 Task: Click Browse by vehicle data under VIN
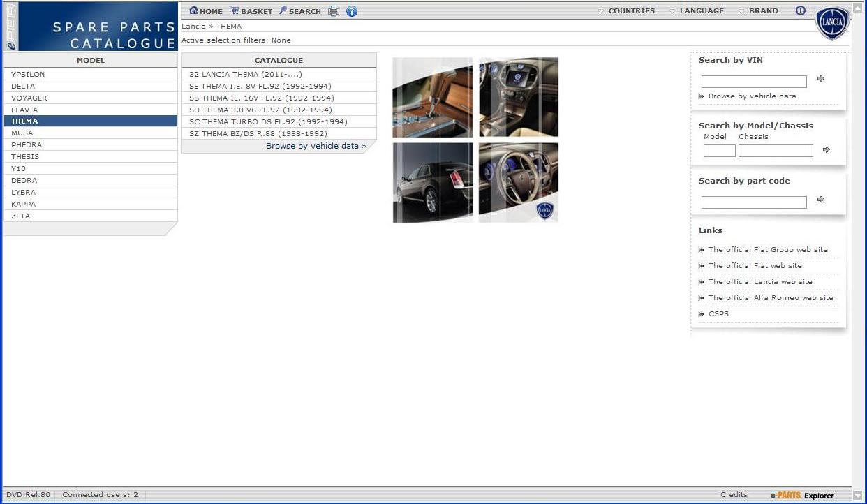[752, 96]
